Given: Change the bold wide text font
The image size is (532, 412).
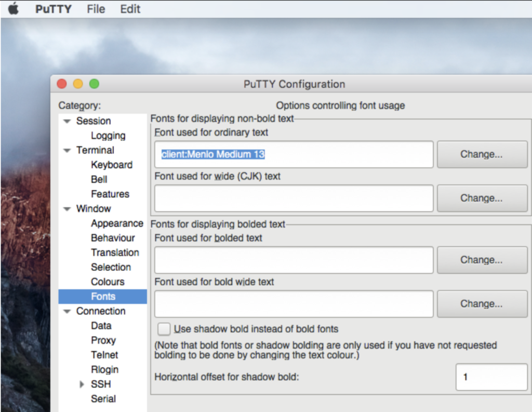Looking at the screenshot, I should pyautogui.click(x=481, y=303).
